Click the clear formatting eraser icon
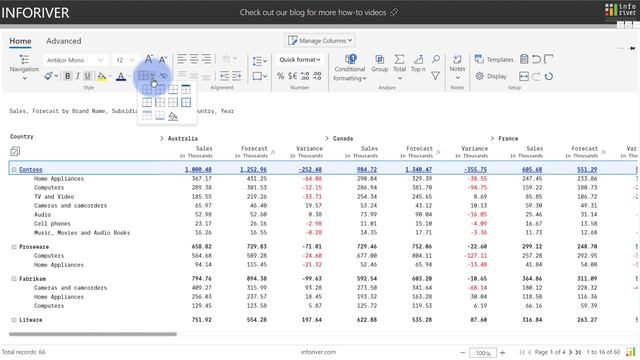The image size is (640, 360). tap(163, 76)
